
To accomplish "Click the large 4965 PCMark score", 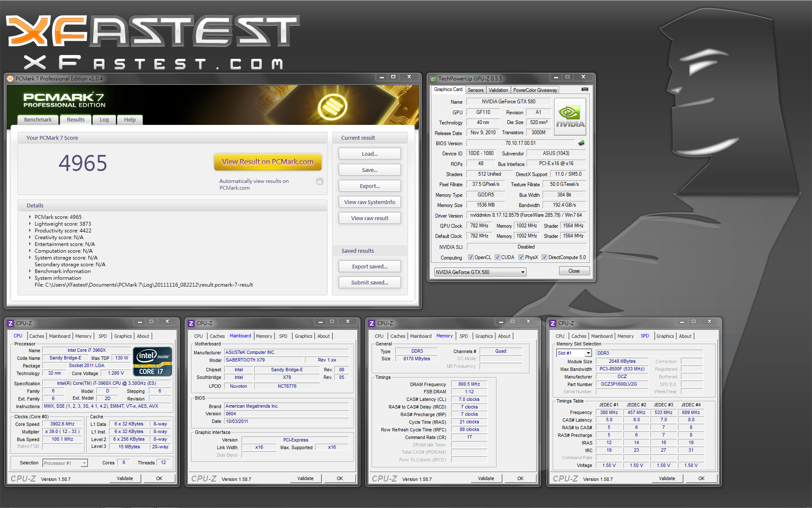I will 83,163.
